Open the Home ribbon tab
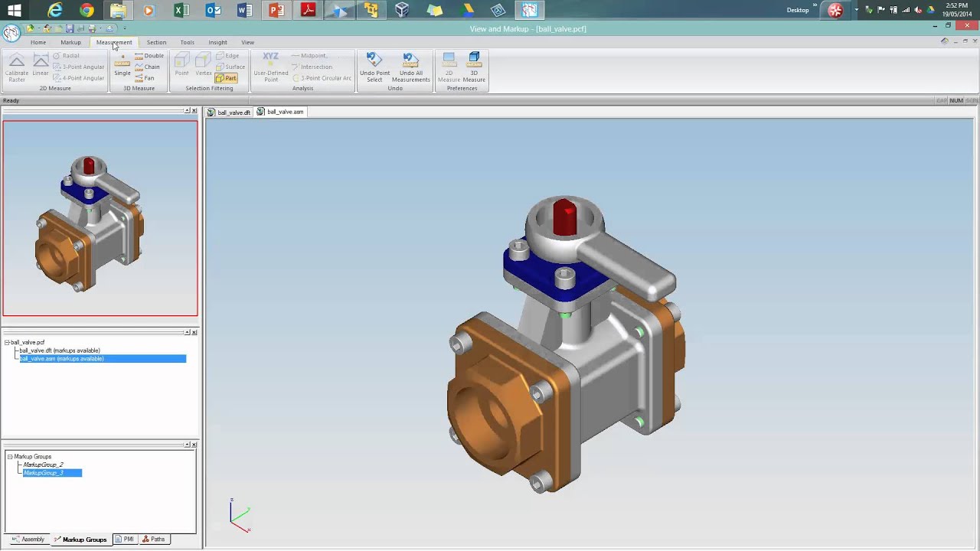 click(x=38, y=42)
